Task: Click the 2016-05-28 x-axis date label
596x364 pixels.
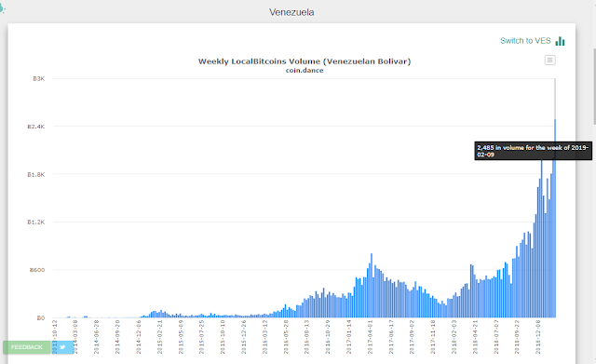Action: click(286, 337)
